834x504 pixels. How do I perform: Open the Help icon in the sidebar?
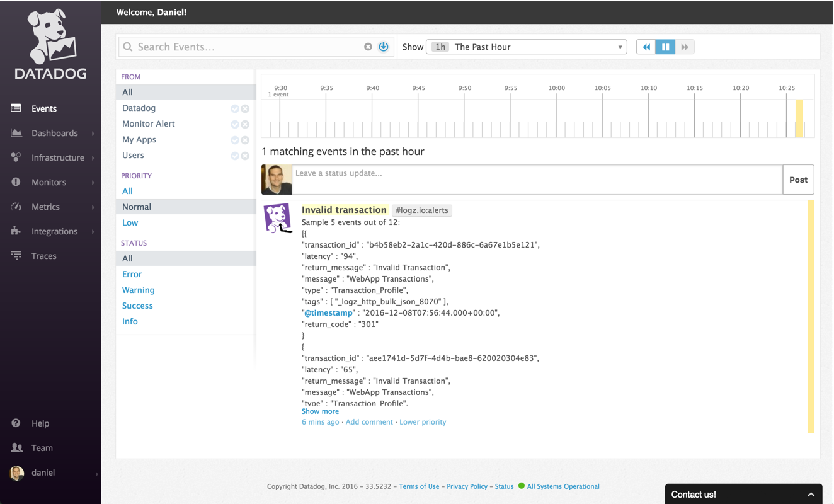click(x=16, y=423)
